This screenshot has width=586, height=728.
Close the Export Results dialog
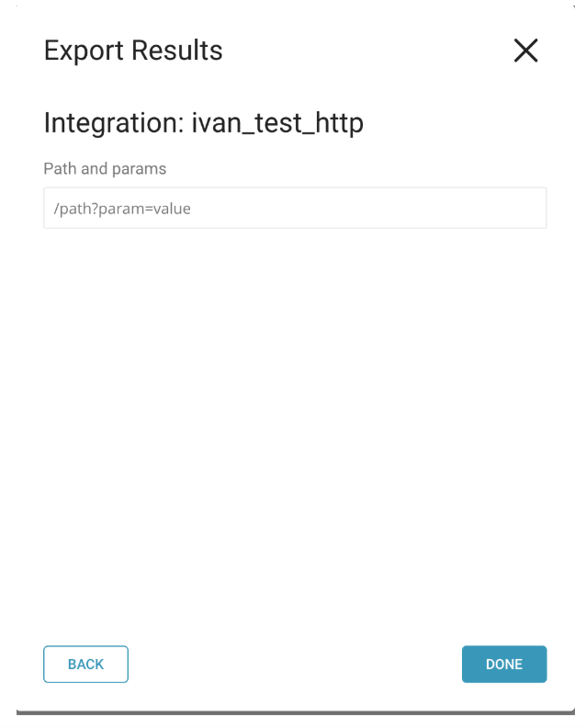pyautogui.click(x=525, y=51)
